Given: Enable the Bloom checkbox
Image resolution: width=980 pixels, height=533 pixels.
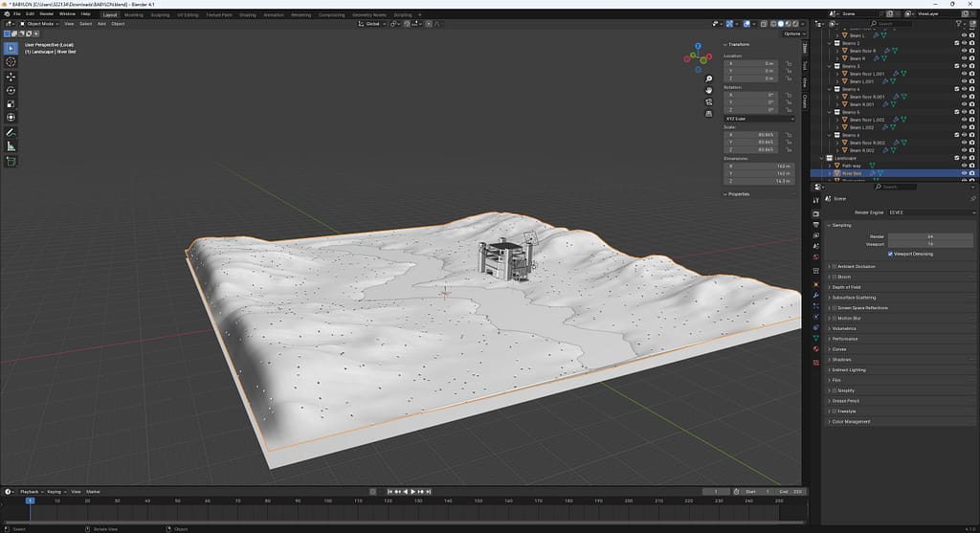Looking at the screenshot, I should (x=835, y=277).
